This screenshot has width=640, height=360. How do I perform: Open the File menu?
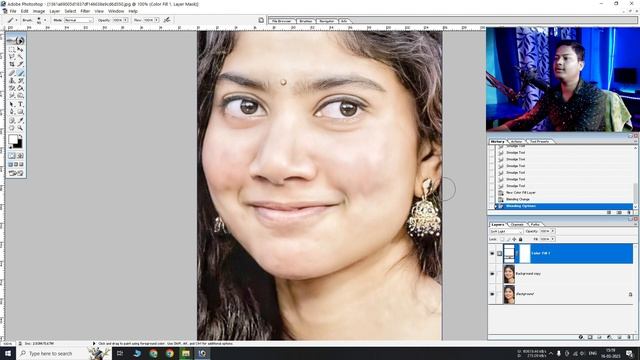coord(13,11)
